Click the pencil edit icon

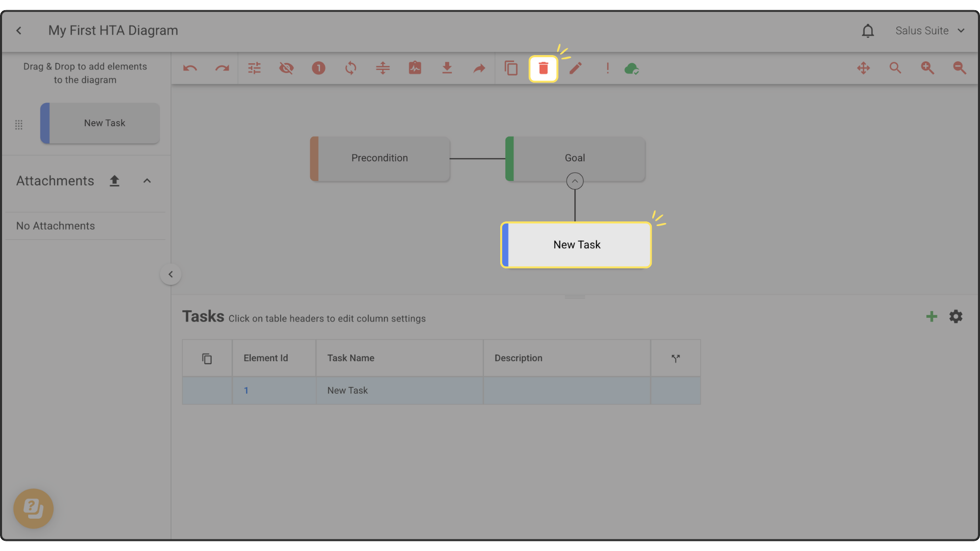(575, 68)
